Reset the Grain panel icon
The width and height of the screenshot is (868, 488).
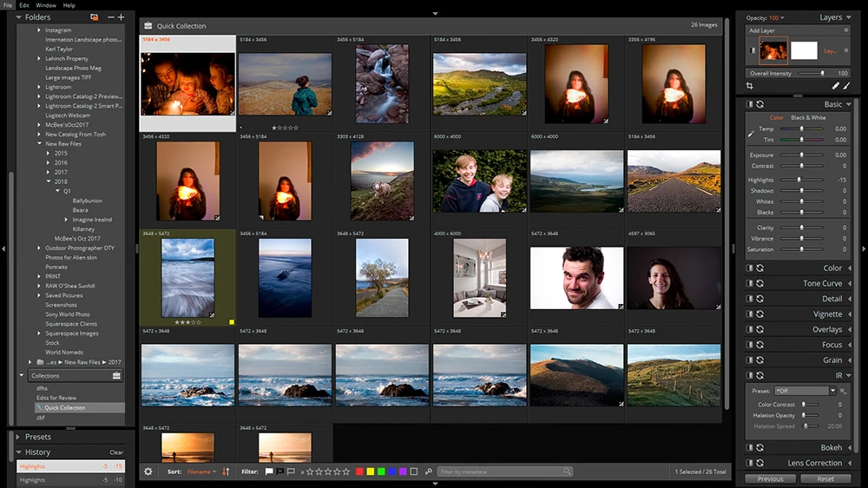(760, 360)
